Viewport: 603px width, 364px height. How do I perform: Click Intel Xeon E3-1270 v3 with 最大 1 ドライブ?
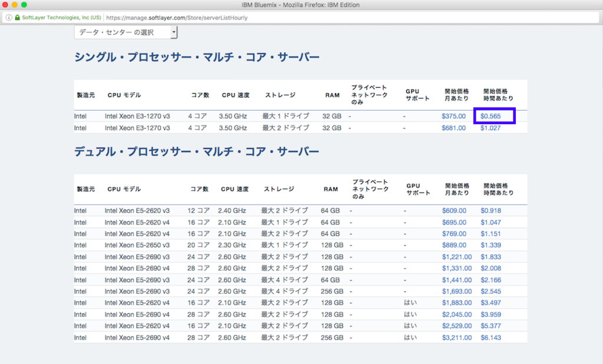click(x=137, y=116)
